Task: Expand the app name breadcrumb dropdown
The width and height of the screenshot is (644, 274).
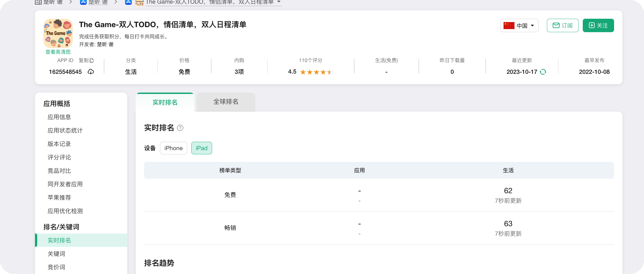Action: pyautogui.click(x=279, y=2)
